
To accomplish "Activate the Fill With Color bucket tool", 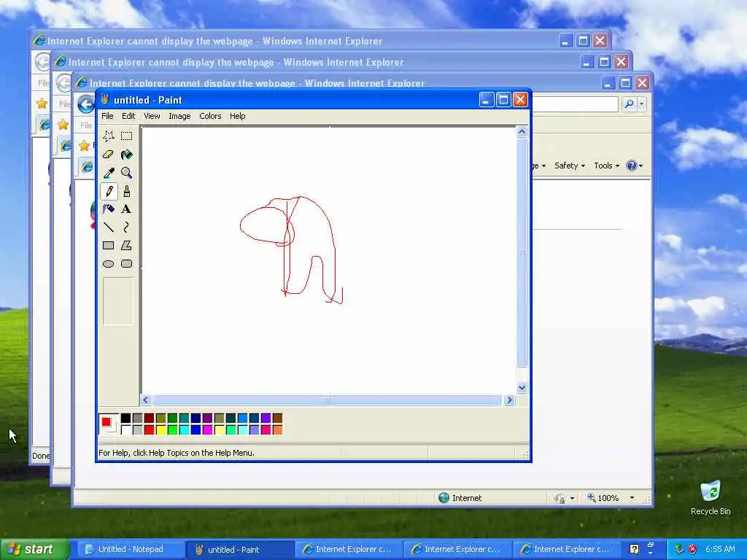I will [x=127, y=155].
